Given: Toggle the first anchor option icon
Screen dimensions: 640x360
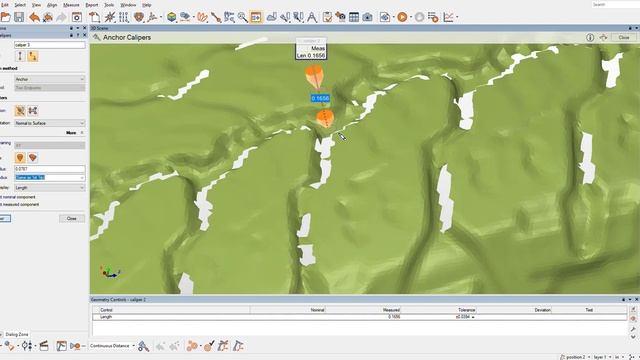Looking at the screenshot, I should tap(20, 111).
